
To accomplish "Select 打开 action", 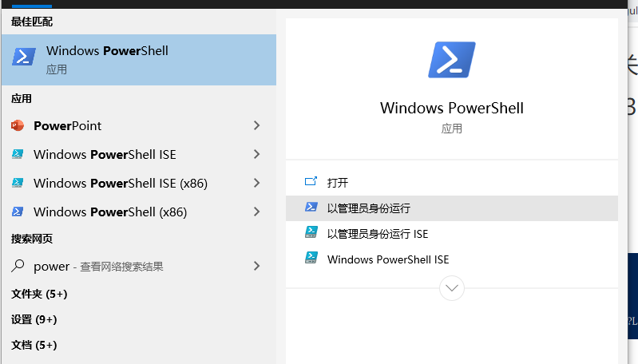I will point(452,183).
